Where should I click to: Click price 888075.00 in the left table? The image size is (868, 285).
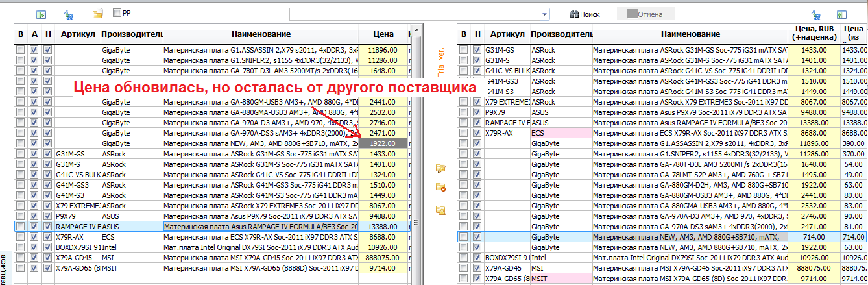pos(383,258)
